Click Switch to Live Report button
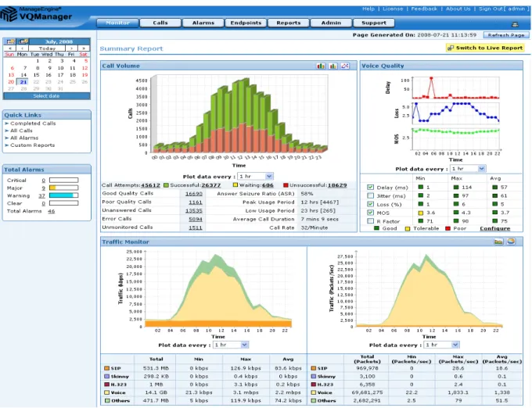Screen dimensions: 532x408 coord(485,48)
